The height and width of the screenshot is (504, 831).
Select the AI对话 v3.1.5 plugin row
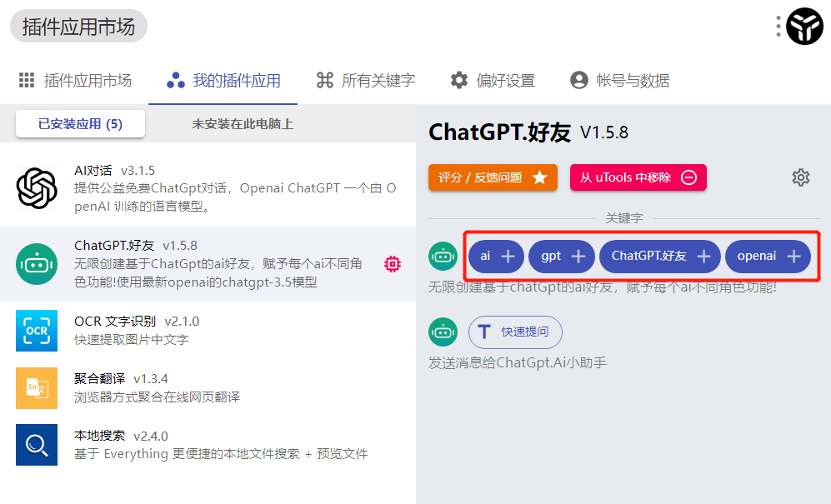pos(208,188)
